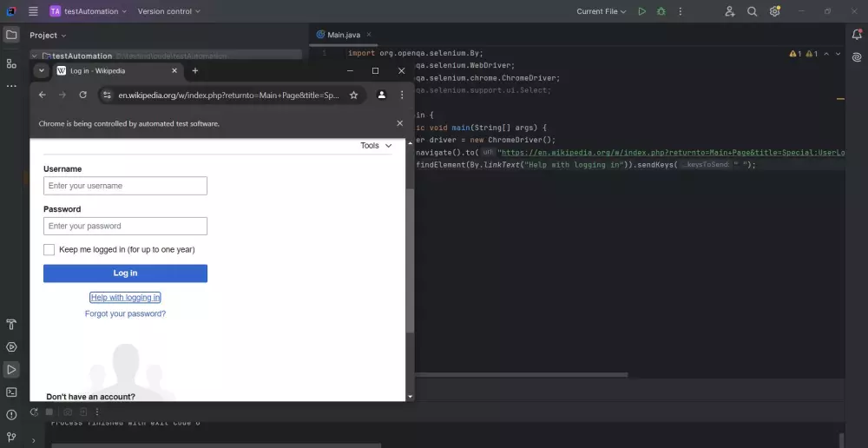The height and width of the screenshot is (448, 868).
Task: Open More Actions next to debug icon
Action: pos(681,11)
